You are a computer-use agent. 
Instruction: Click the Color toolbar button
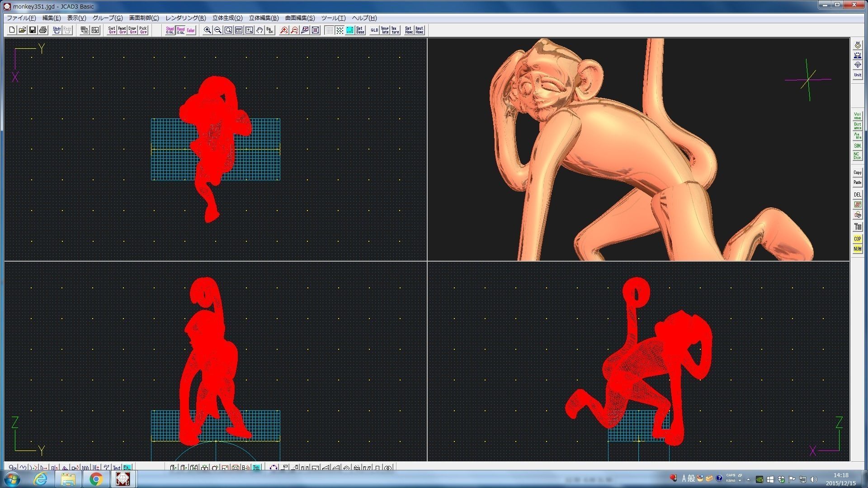point(191,30)
